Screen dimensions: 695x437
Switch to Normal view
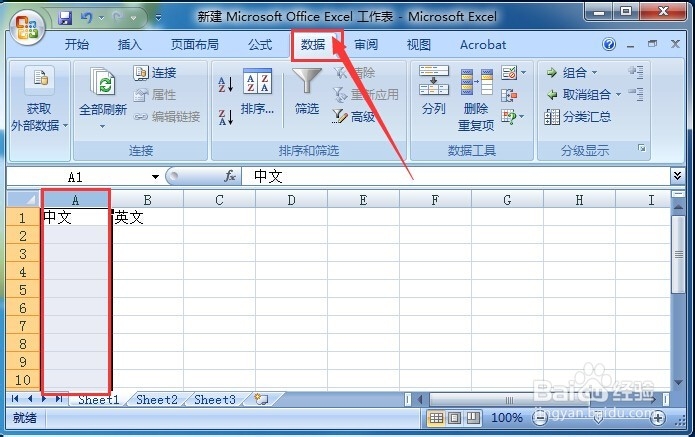(x=436, y=418)
